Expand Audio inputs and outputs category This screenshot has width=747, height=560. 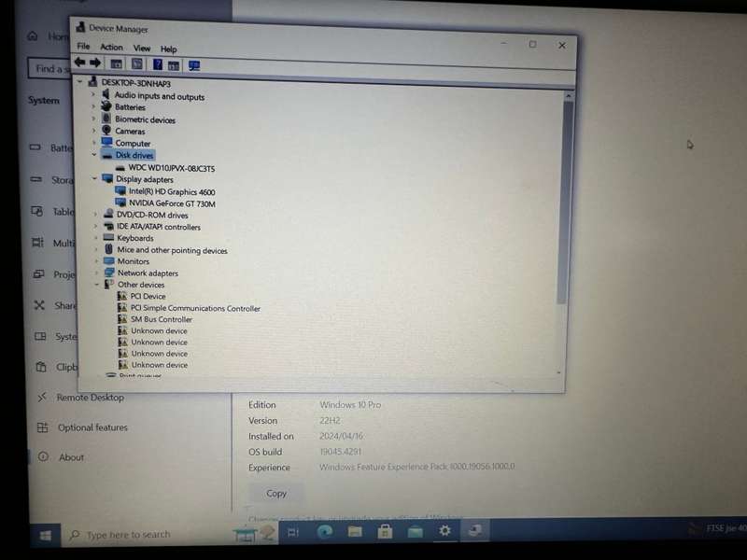tap(93, 95)
